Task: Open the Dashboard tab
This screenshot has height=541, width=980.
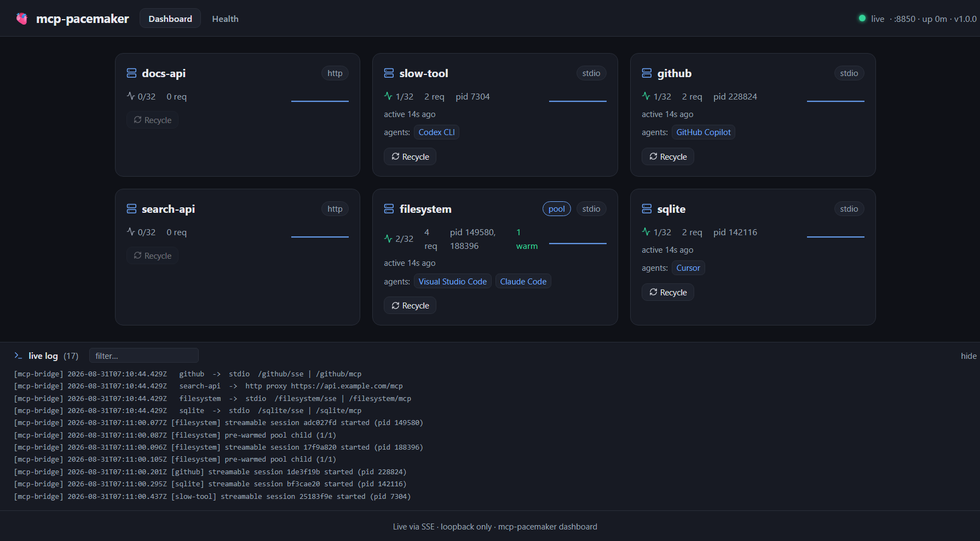Action: tap(170, 19)
